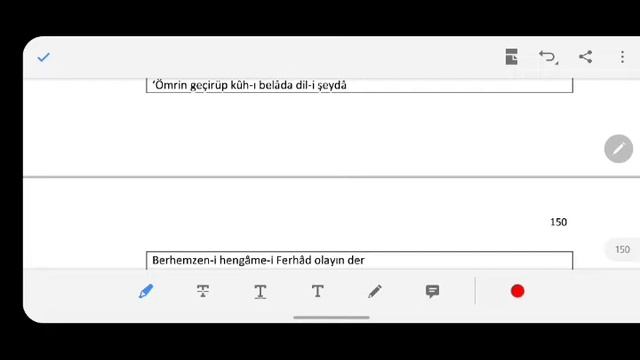The height and width of the screenshot is (360, 640).
Task: Confirm annotations with the blue checkmark
Action: pos(43,57)
